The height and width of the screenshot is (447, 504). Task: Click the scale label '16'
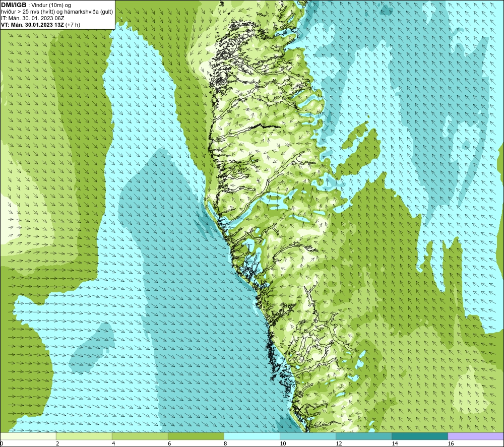pyautogui.click(x=450, y=443)
